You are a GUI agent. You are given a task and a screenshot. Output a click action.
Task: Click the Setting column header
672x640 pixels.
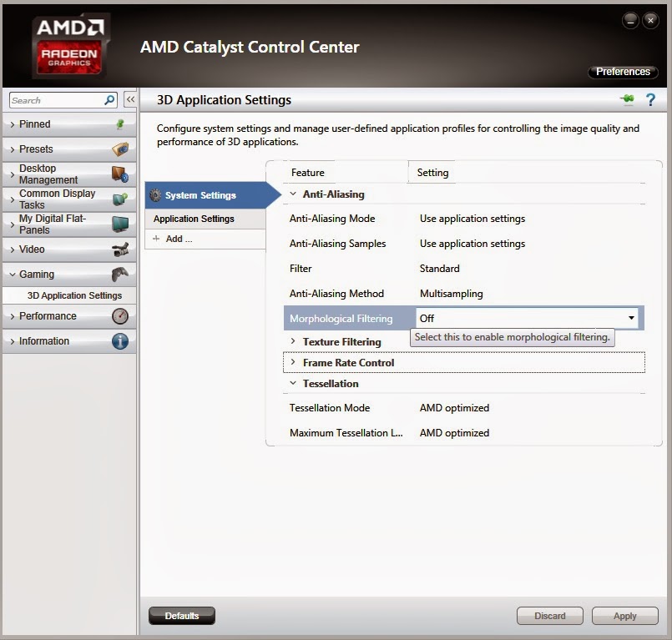[x=432, y=172]
